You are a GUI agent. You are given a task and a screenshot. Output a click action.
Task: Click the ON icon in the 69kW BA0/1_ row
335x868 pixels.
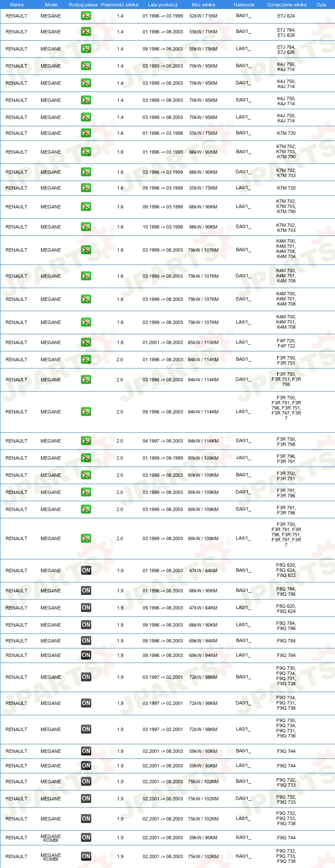point(86,641)
